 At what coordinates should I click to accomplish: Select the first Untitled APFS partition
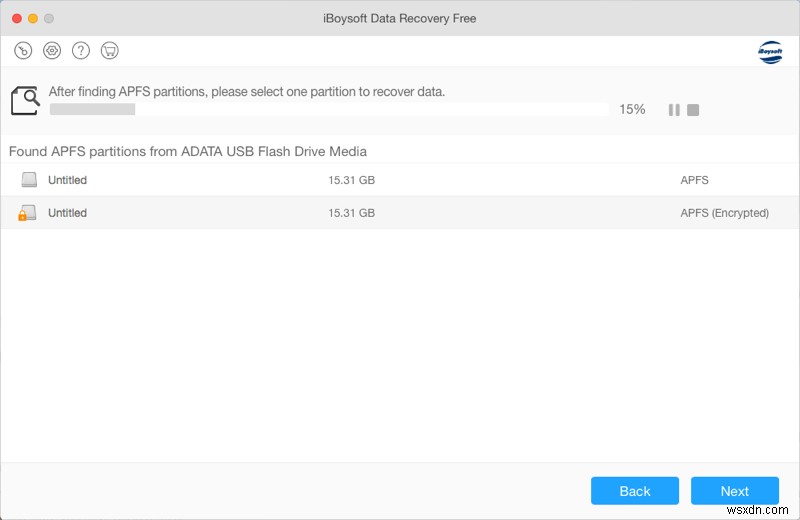coord(67,180)
